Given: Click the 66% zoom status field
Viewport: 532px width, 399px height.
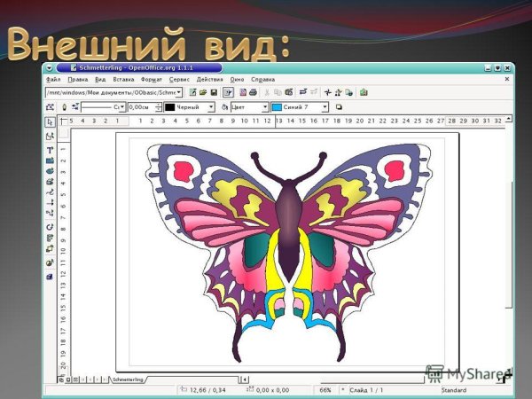Looking at the screenshot, I should click(x=325, y=390).
